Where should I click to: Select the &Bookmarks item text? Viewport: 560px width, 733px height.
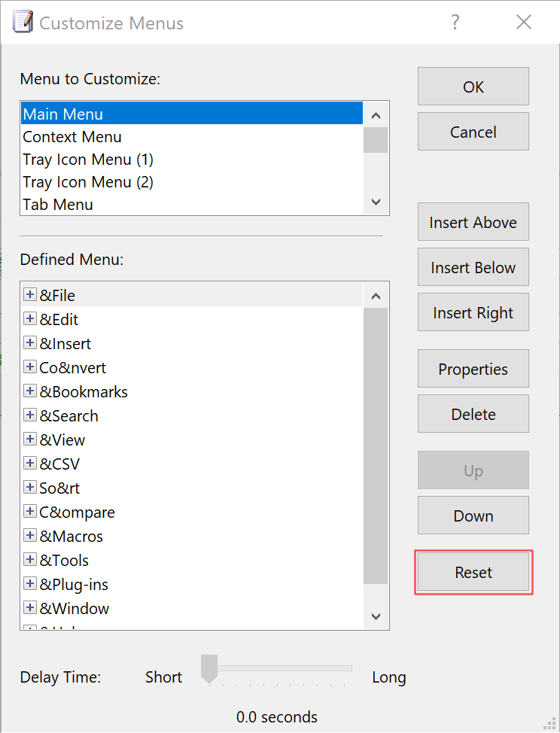tap(84, 392)
